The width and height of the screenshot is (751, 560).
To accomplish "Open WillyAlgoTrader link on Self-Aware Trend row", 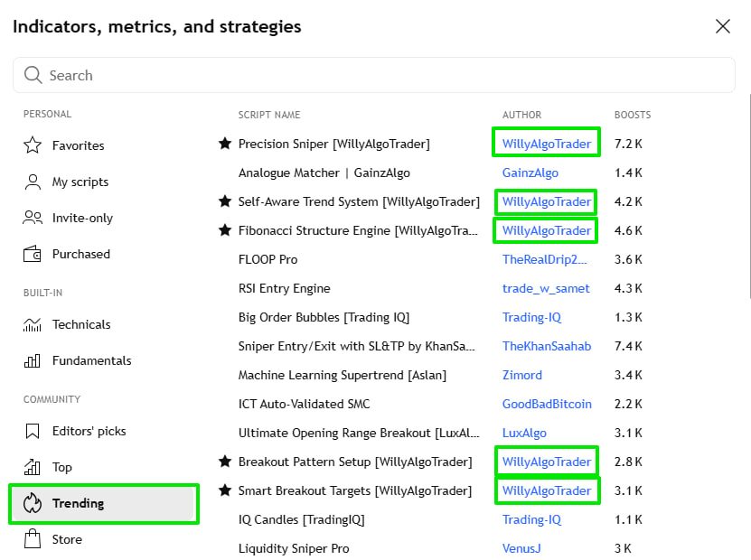I will point(547,201).
